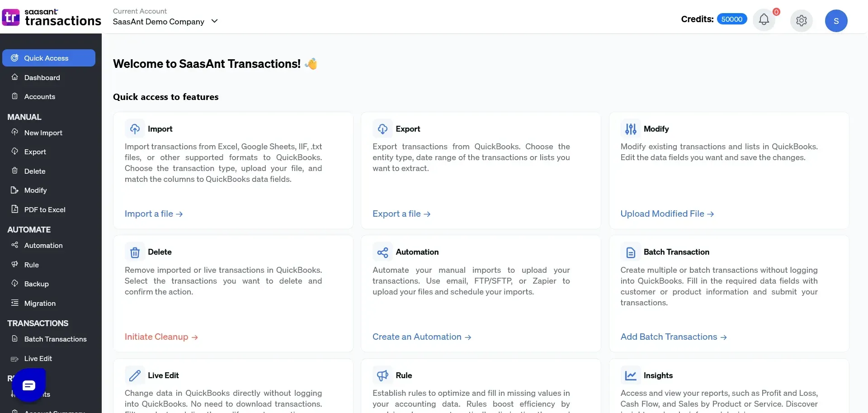
Task: Follow the Import a file link
Action: 154,214
